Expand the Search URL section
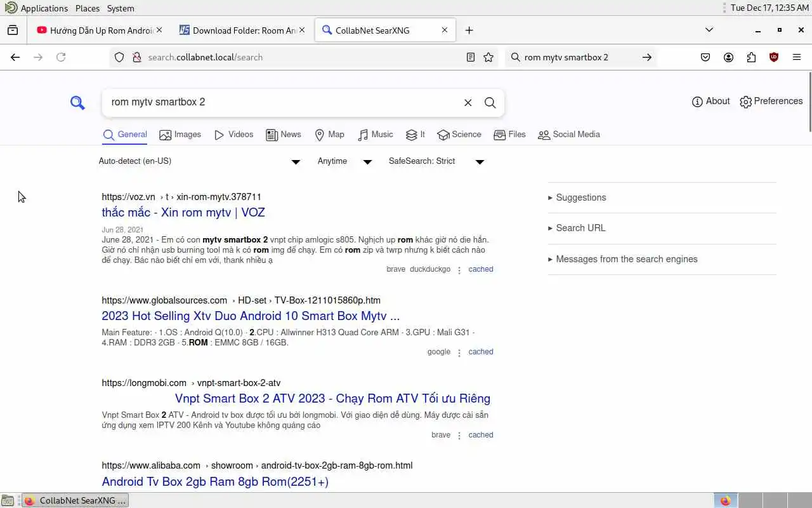 pos(662,228)
